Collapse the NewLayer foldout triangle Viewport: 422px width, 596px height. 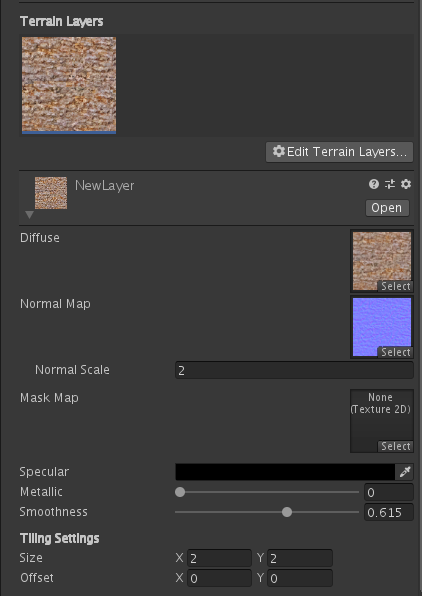29,215
